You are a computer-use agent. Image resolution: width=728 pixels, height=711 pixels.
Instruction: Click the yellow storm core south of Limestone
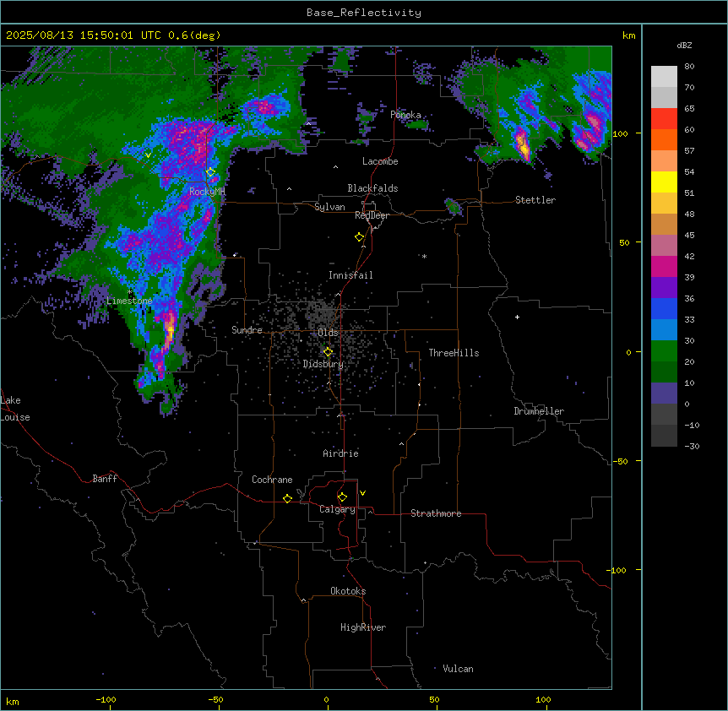(x=171, y=328)
